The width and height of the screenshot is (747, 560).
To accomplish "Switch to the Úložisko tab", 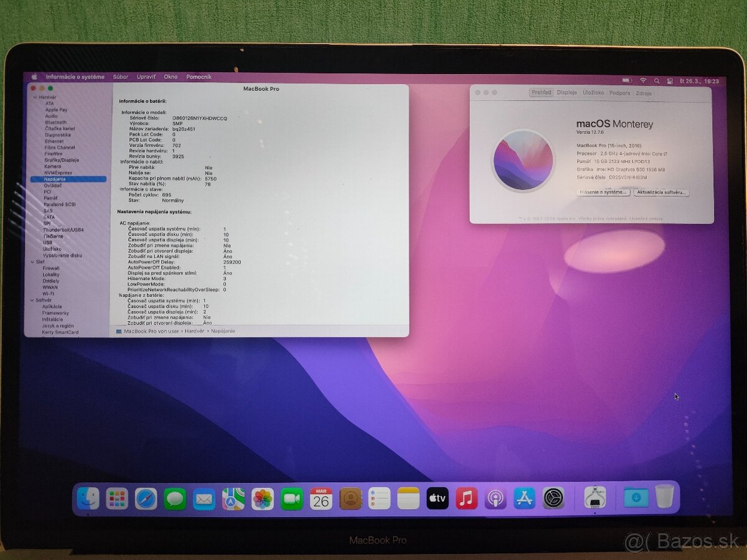I will pyautogui.click(x=593, y=93).
